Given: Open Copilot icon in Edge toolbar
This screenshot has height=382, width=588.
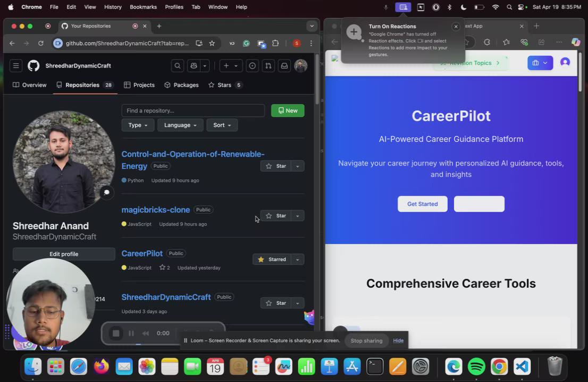Looking at the screenshot, I should pyautogui.click(x=576, y=42).
